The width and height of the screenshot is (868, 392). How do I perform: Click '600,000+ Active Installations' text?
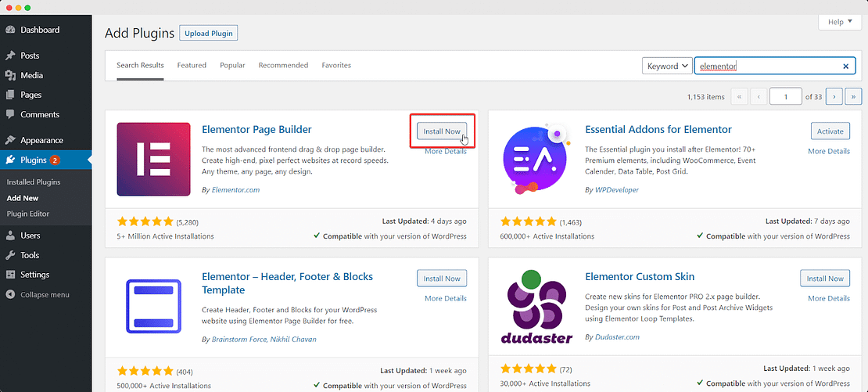(x=547, y=236)
